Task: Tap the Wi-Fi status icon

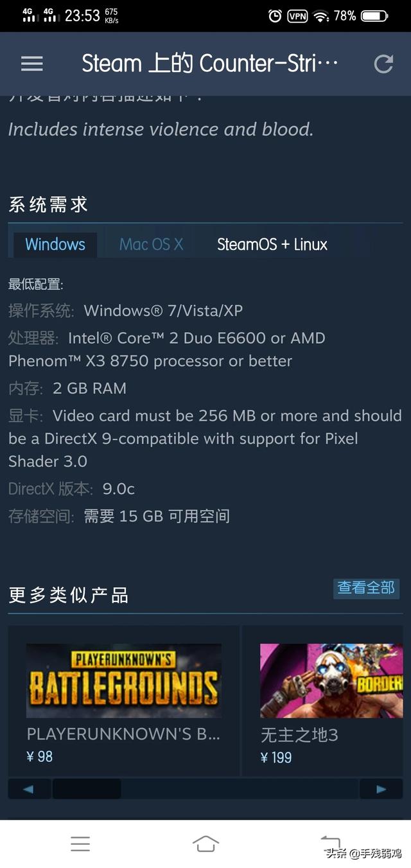Action: pyautogui.click(x=320, y=16)
